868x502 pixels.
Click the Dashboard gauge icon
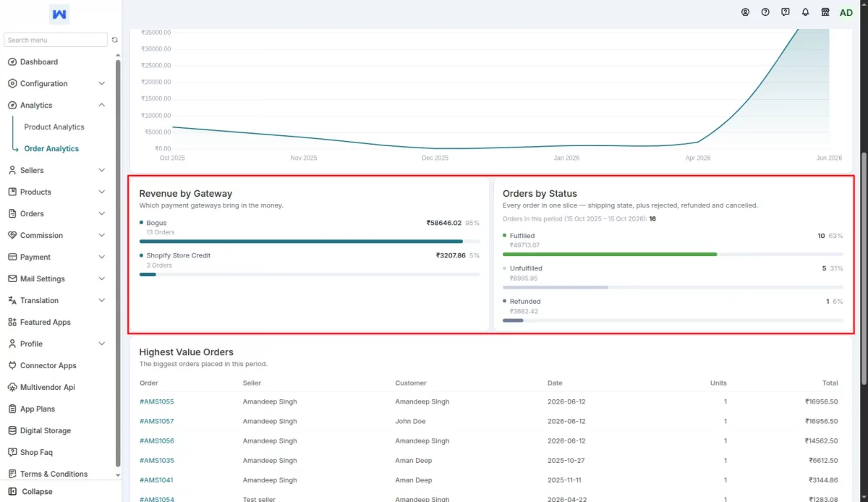coord(13,62)
